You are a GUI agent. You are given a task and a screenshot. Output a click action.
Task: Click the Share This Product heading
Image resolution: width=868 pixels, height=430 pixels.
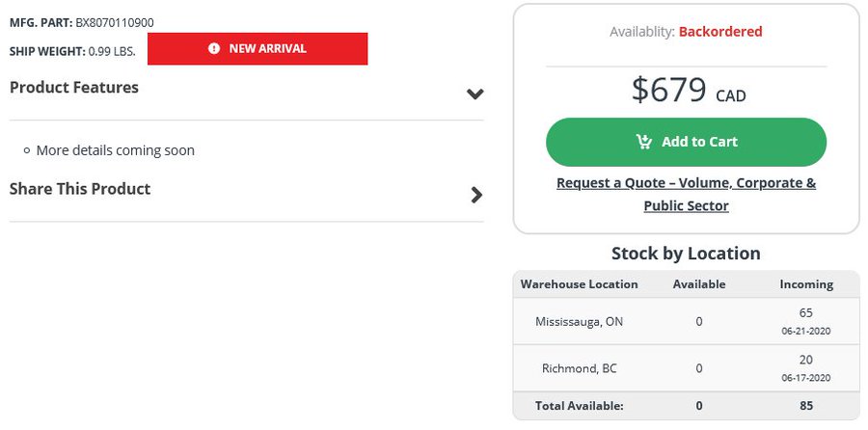click(80, 189)
